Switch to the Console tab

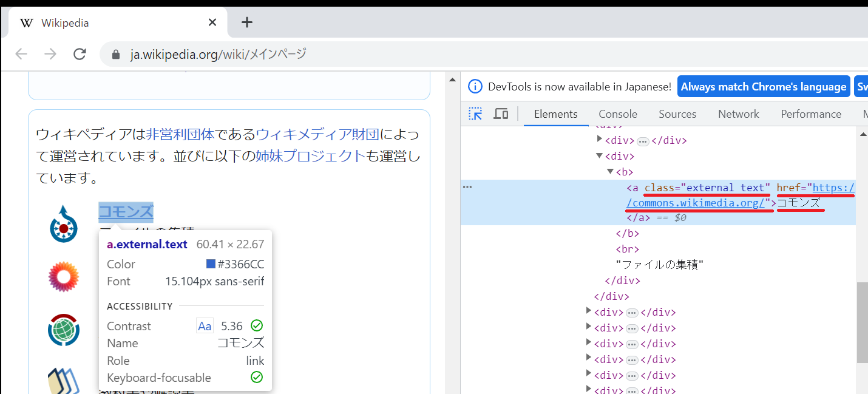click(x=618, y=114)
